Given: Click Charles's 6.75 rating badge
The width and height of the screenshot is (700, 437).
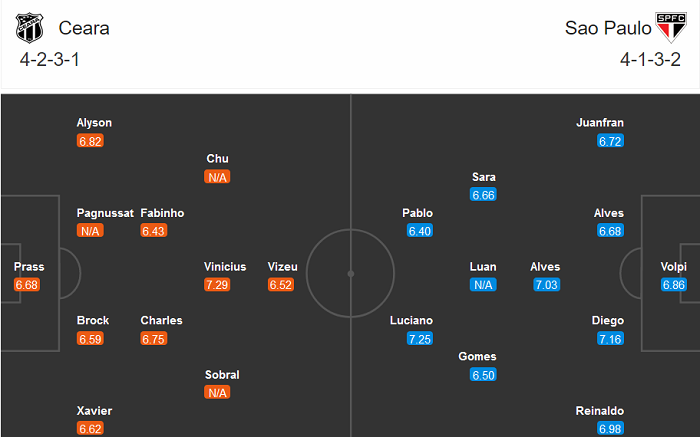Looking at the screenshot, I should [x=153, y=339].
